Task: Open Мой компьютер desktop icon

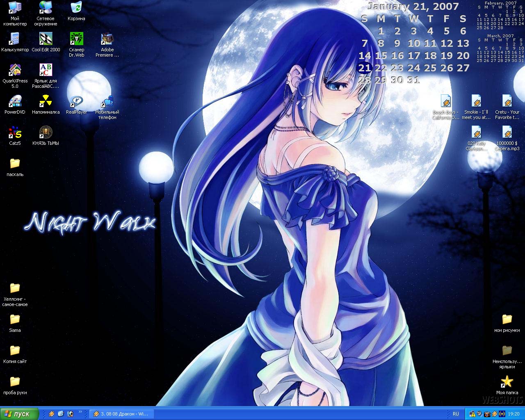Action: [x=15, y=14]
